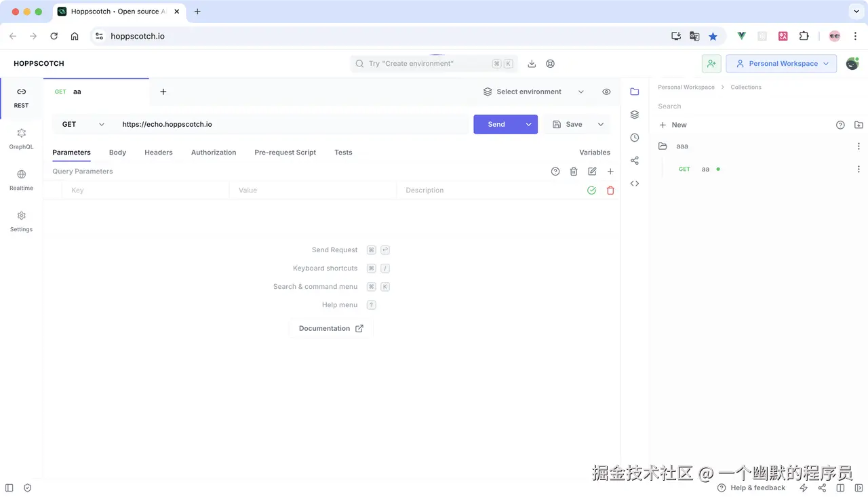Image resolution: width=868 pixels, height=497 pixels.
Task: Click Help & feedback in footer
Action: point(751,488)
